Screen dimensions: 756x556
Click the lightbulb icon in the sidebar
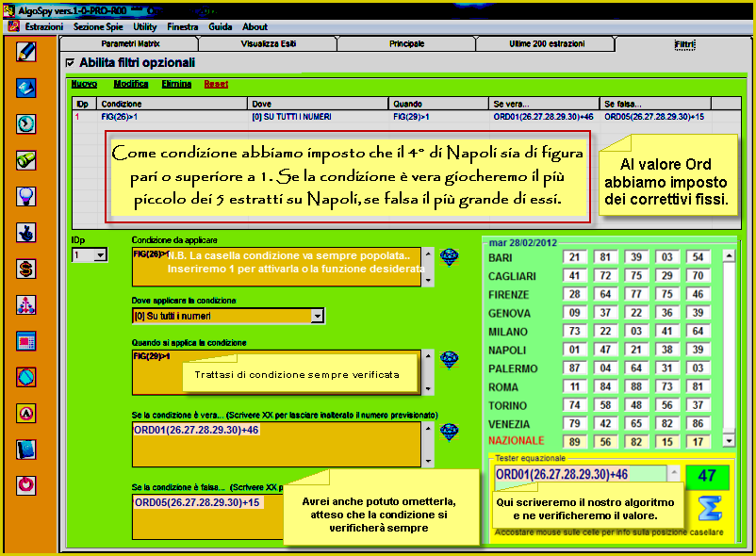coord(26,196)
